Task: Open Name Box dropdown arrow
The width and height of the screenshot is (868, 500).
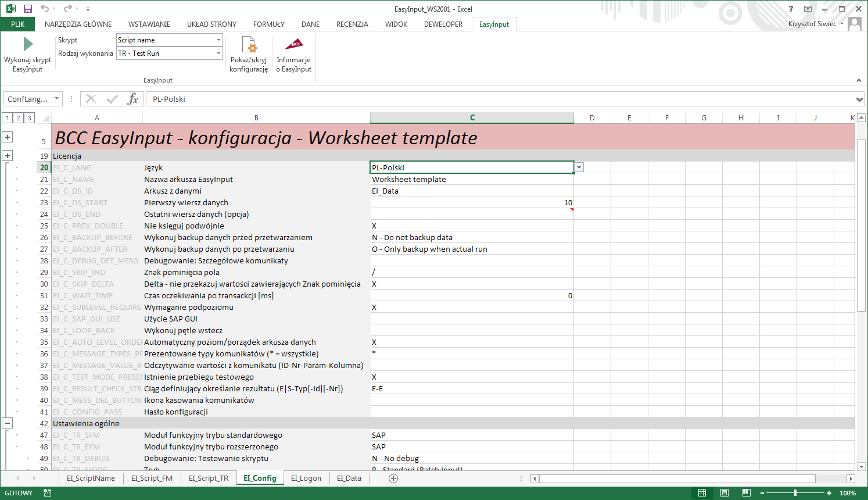Action: (x=56, y=99)
